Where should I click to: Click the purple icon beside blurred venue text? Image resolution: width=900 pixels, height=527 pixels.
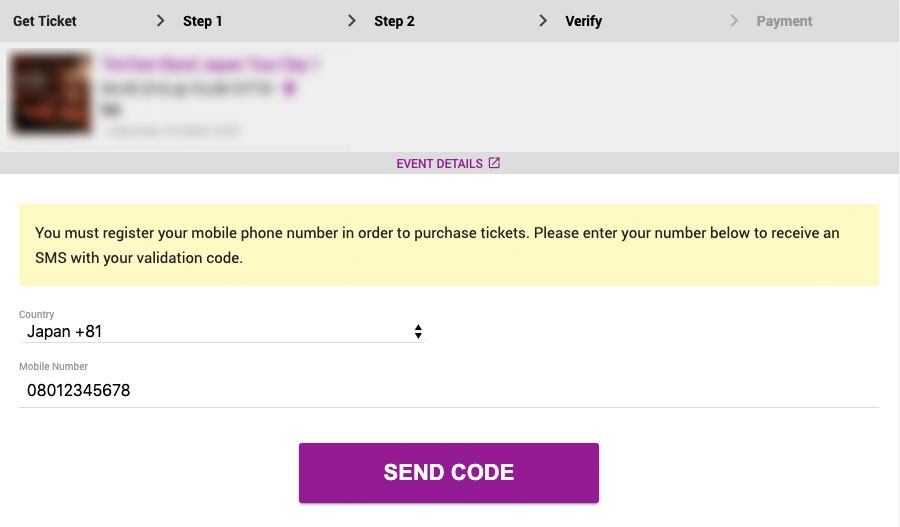coord(289,88)
